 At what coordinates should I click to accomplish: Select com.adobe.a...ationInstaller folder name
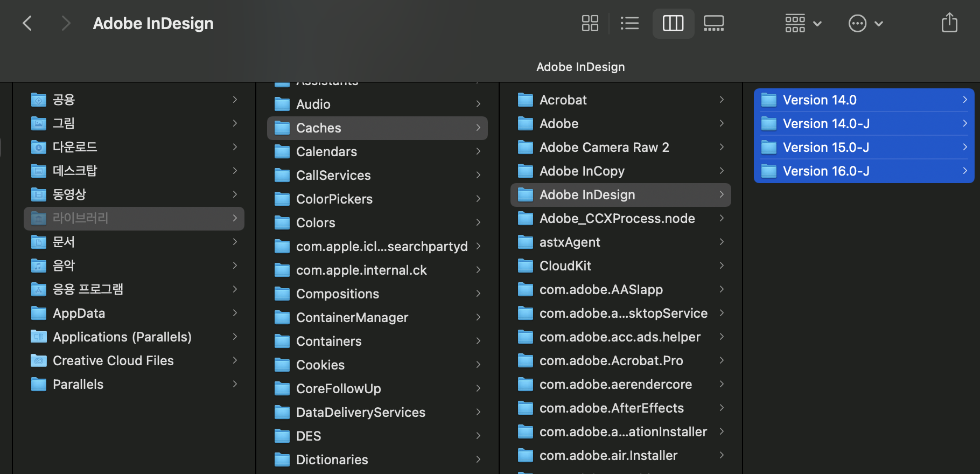pyautogui.click(x=623, y=431)
